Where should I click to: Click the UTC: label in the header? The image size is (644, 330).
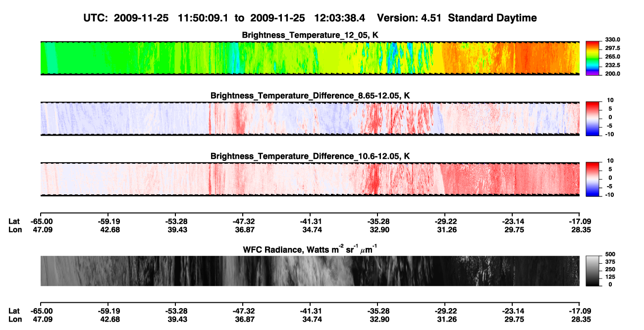97,18
